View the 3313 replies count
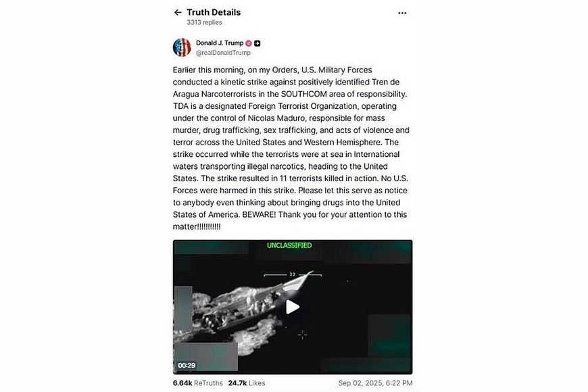Image resolution: width=588 pixels, height=392 pixels. click(x=204, y=22)
